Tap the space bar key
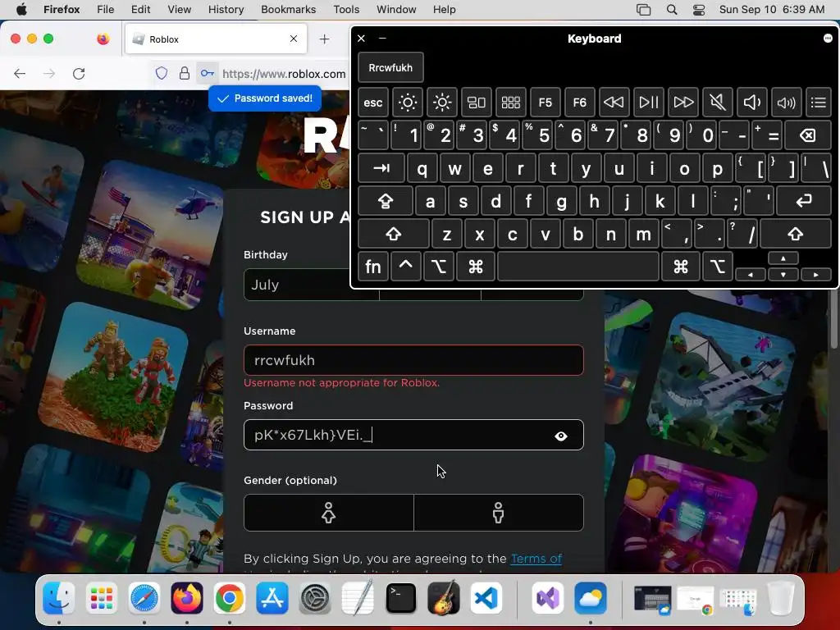Image resolution: width=840 pixels, height=630 pixels. pos(578,267)
